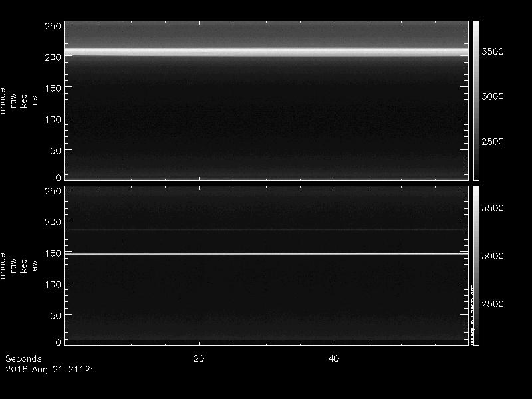Click the x-axis tick label '20'
This screenshot has width=532, height=399.
[x=199, y=358]
